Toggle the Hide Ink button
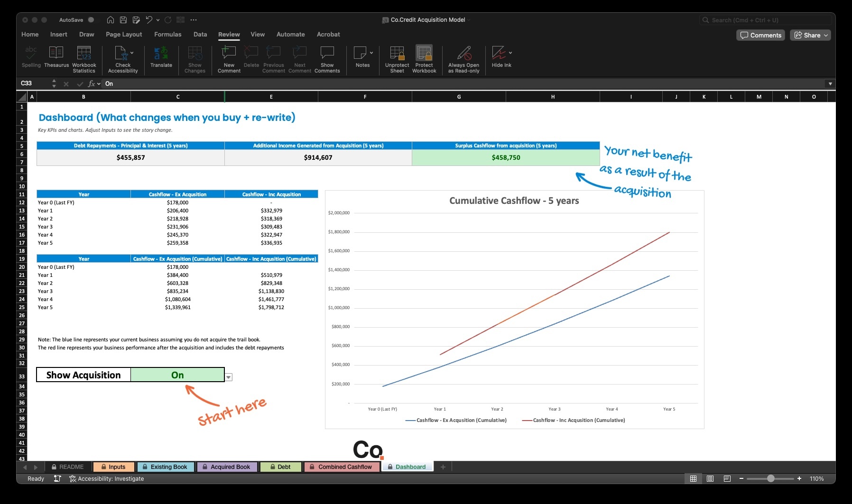This screenshot has height=504, width=852. (499, 57)
